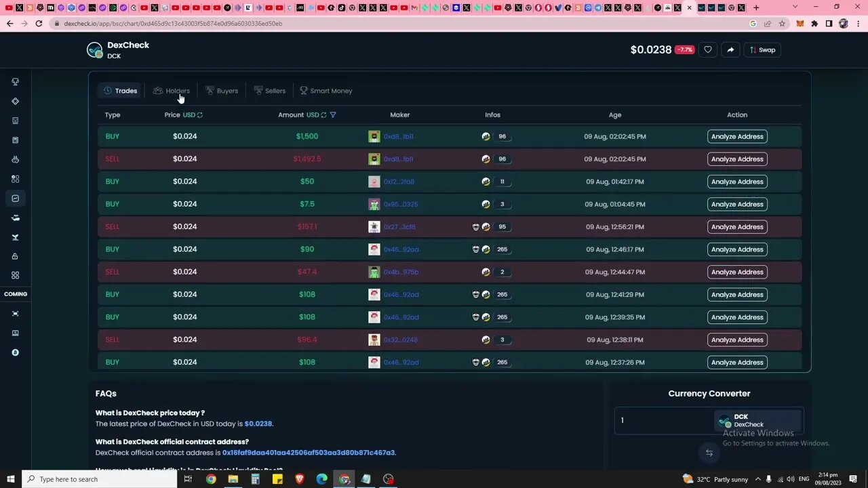Click the weather 32°C Partly sunny widget
This screenshot has height=488, width=868.
coord(715,479)
